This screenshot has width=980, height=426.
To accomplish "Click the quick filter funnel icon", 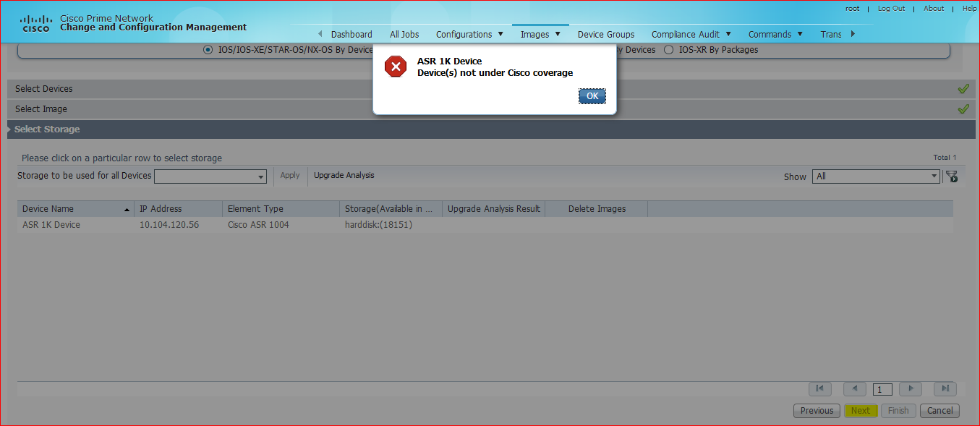I will [952, 176].
